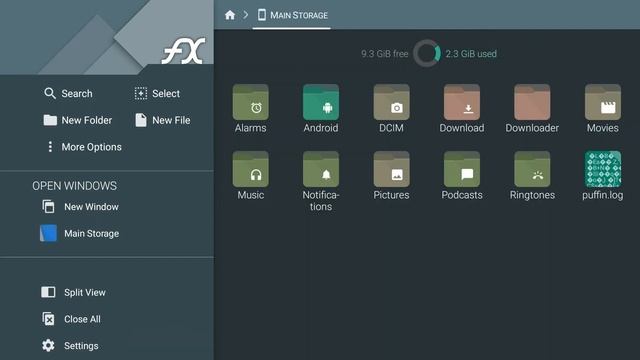The height and width of the screenshot is (360, 640).
Task: Open Settings from sidebar
Action: tap(70, 346)
